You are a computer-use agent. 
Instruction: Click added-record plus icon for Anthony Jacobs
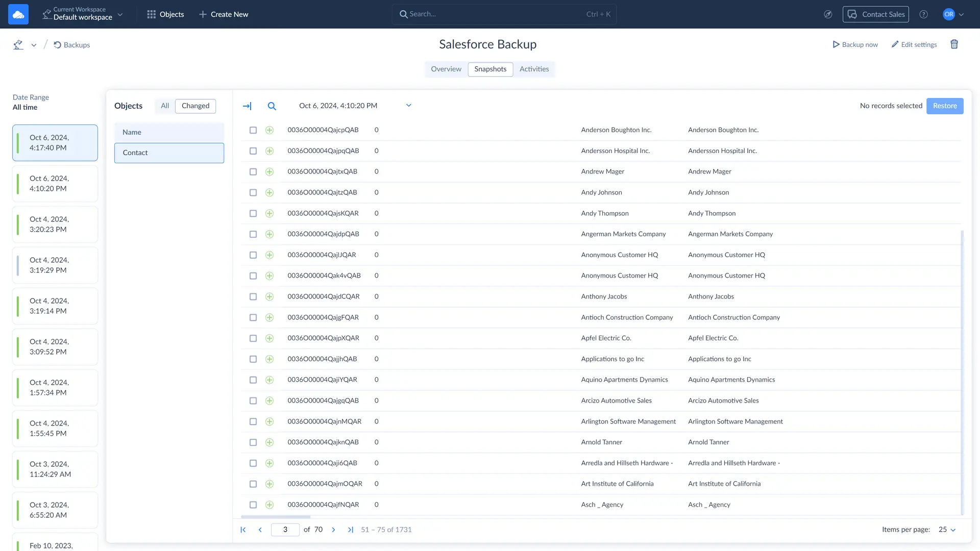point(269,296)
